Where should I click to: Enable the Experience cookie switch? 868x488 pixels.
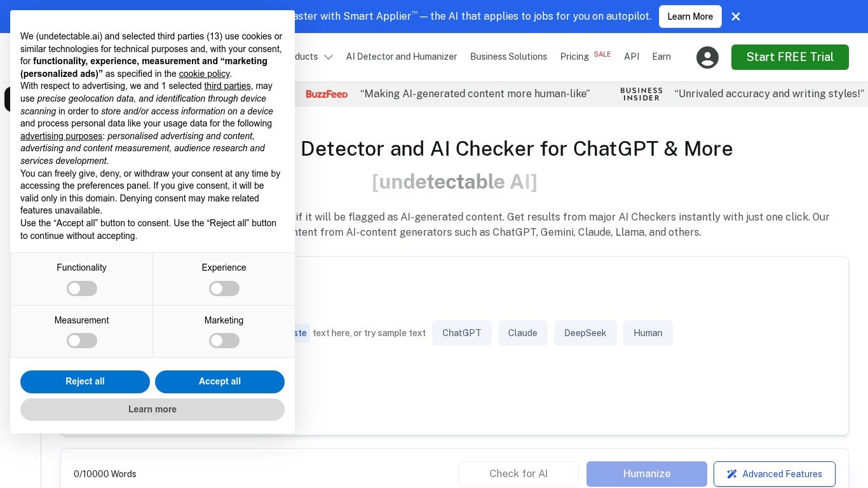[x=224, y=288]
